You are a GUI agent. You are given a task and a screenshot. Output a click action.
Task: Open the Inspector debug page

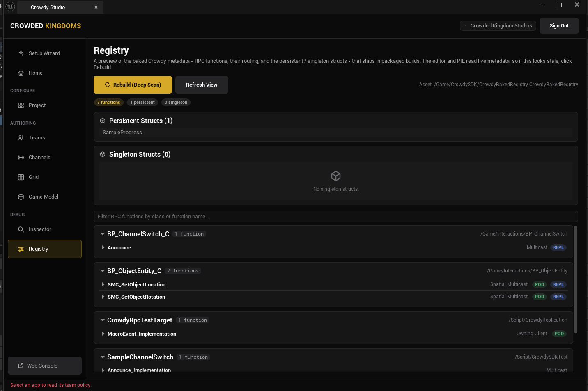pyautogui.click(x=45, y=229)
